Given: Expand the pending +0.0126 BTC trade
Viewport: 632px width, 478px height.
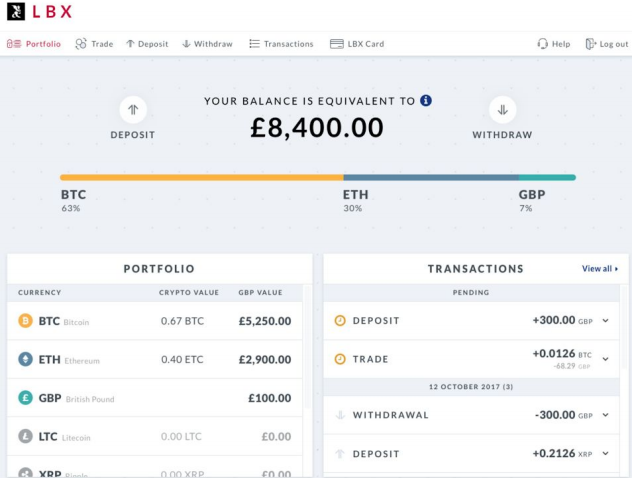Looking at the screenshot, I should (605, 359).
